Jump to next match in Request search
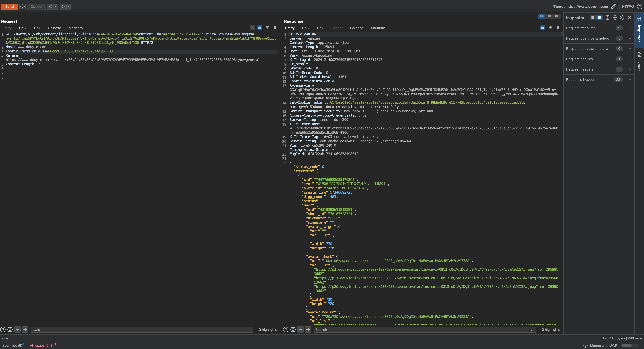644x349 pixels. click(25, 329)
